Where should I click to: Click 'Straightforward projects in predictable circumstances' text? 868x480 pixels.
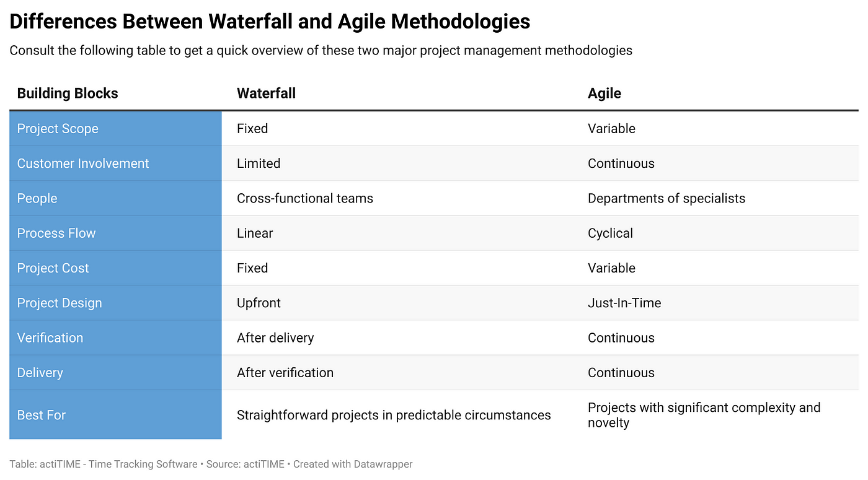394,415
